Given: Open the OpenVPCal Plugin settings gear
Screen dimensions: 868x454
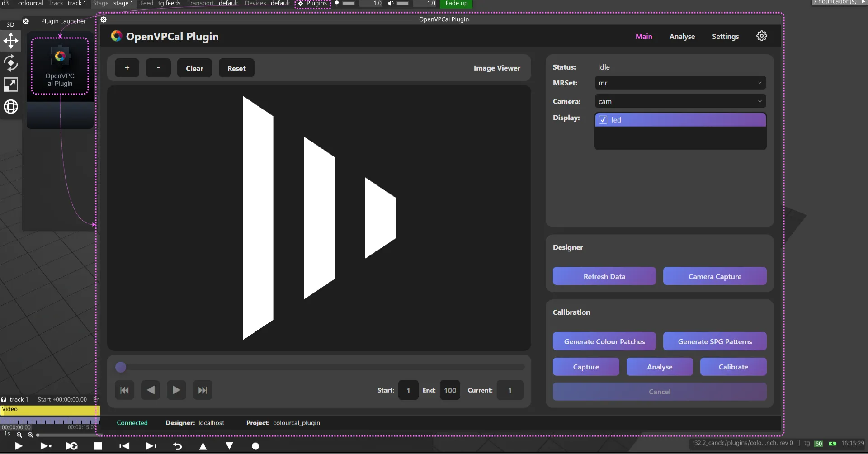Looking at the screenshot, I should (x=762, y=36).
